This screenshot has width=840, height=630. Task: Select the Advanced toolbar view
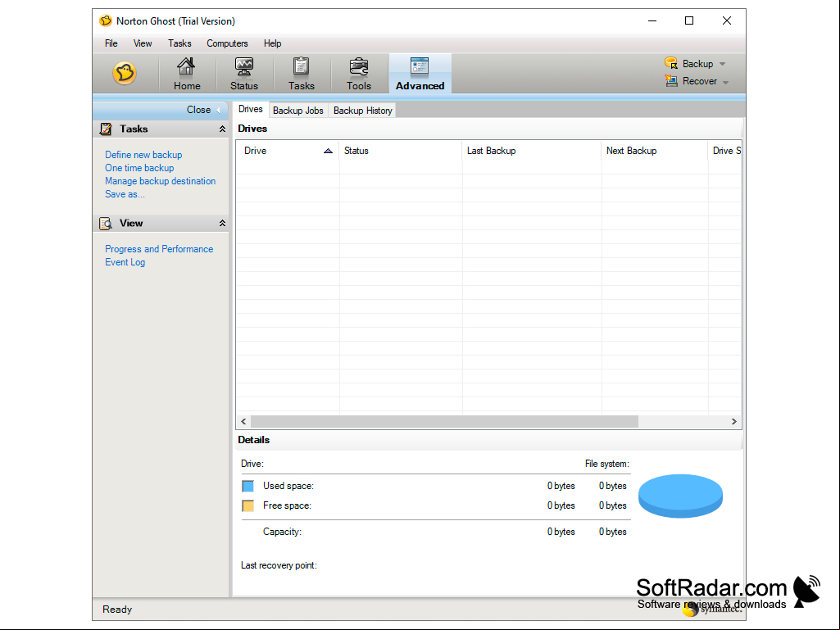click(420, 74)
